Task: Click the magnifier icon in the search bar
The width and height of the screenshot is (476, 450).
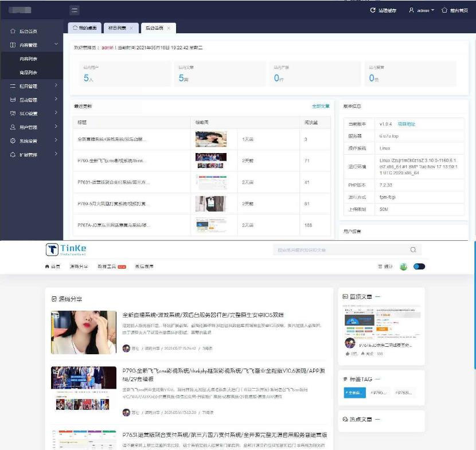Action: click(x=412, y=250)
